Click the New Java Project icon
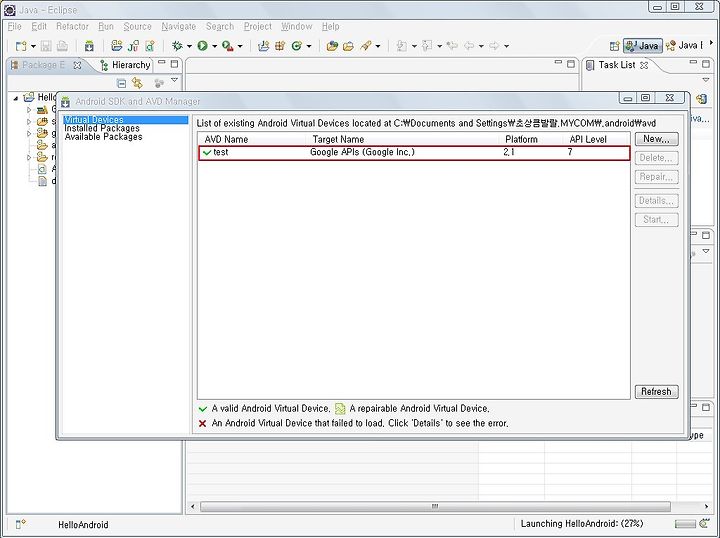The image size is (720, 538). point(264,46)
